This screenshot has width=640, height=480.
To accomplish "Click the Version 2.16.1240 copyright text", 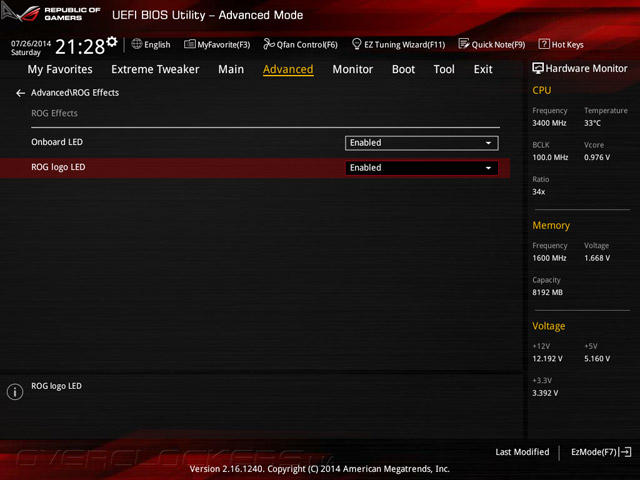I will tap(320, 469).
